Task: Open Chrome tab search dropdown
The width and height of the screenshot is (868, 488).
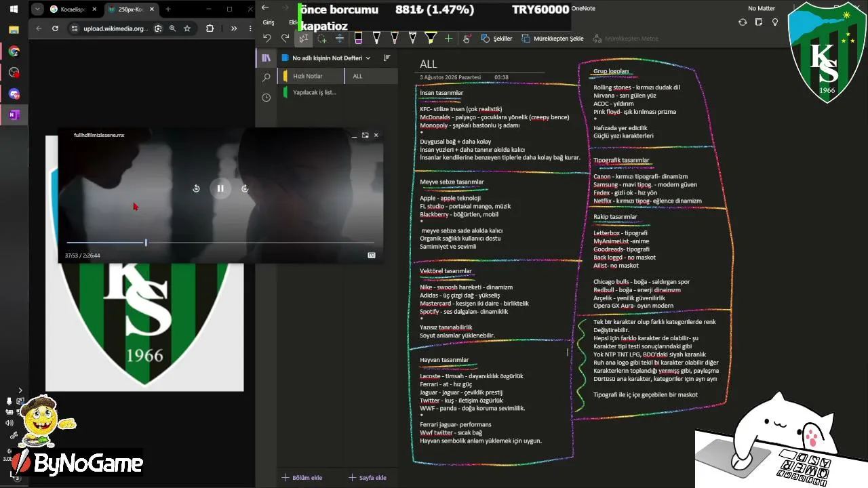Action: pyautogui.click(x=37, y=9)
